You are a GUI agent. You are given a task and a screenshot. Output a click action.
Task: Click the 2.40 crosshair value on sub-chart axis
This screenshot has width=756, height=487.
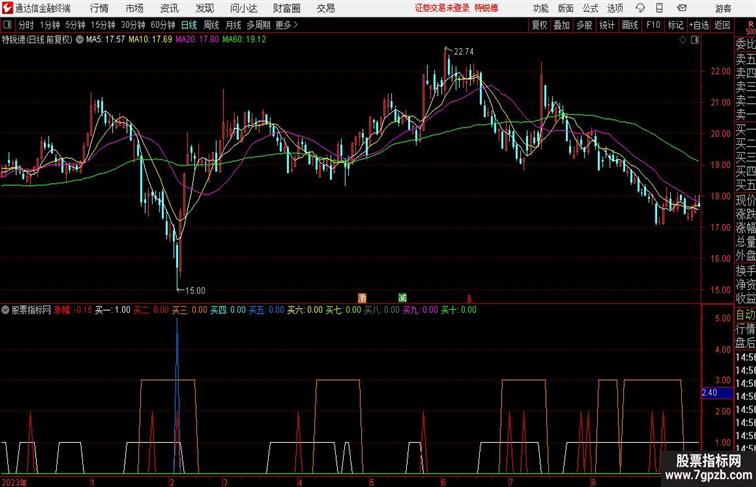(x=716, y=393)
